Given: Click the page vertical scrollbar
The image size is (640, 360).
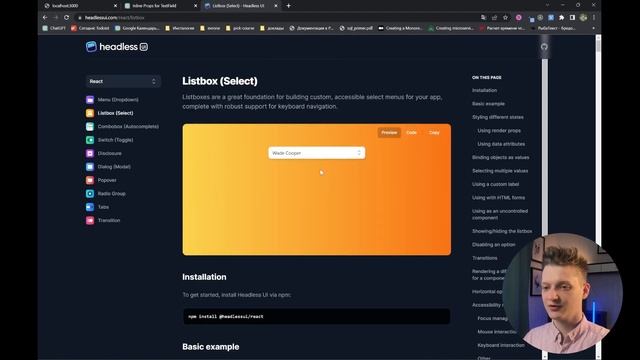Looking at the screenshot, I should [598, 197].
